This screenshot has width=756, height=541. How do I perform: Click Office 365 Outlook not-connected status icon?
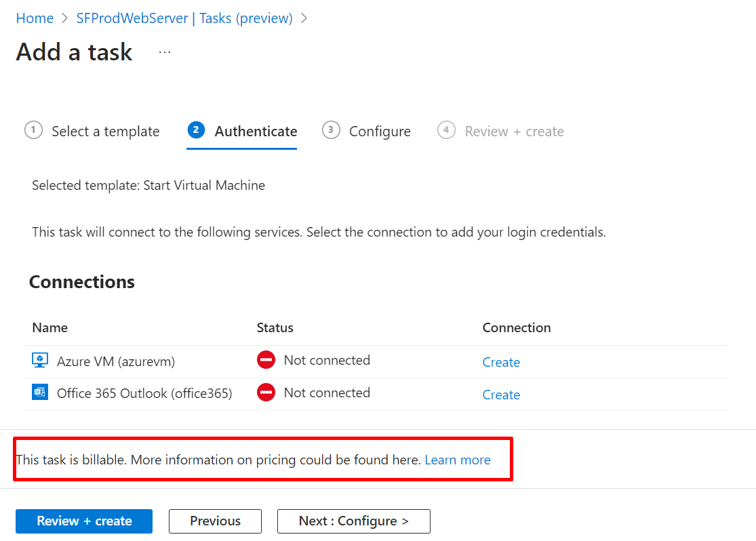point(266,393)
